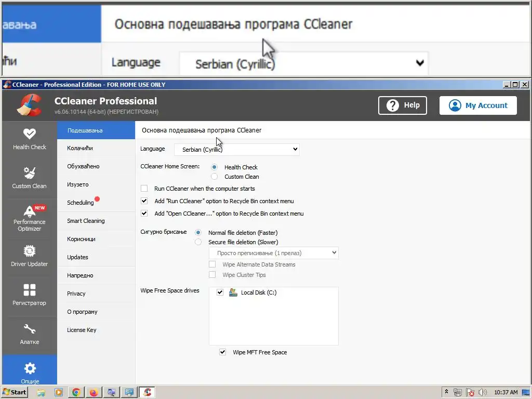Open Health Check from the sidebar
532x399 pixels.
click(30, 139)
